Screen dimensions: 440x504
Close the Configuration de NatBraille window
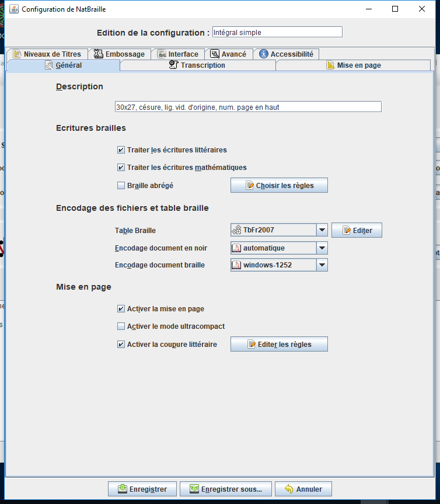point(422,9)
